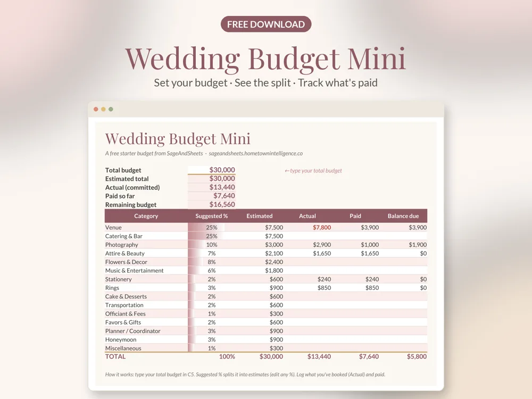Click the Suggested % column header
532x399 pixels.
pos(212,216)
